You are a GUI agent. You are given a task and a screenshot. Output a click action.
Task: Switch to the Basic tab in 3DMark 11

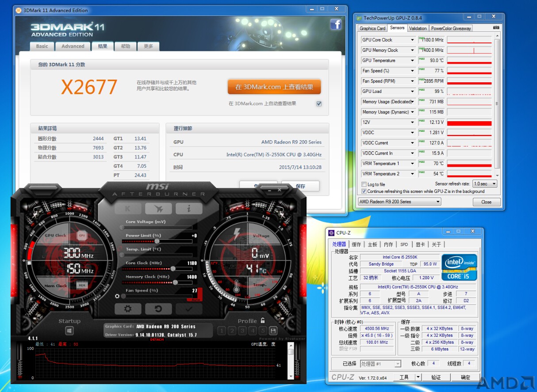pyautogui.click(x=42, y=46)
